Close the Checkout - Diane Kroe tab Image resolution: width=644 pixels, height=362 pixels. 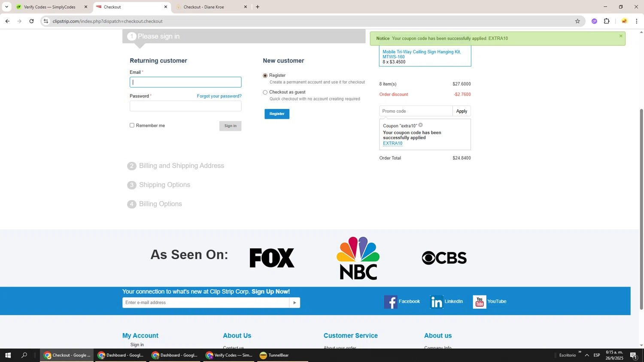coord(246,7)
